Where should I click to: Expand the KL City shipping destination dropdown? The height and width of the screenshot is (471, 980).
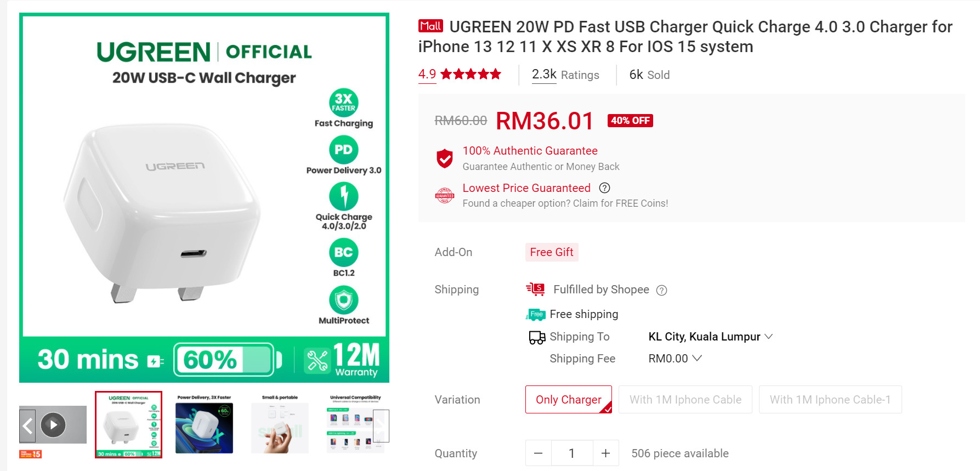[710, 337]
